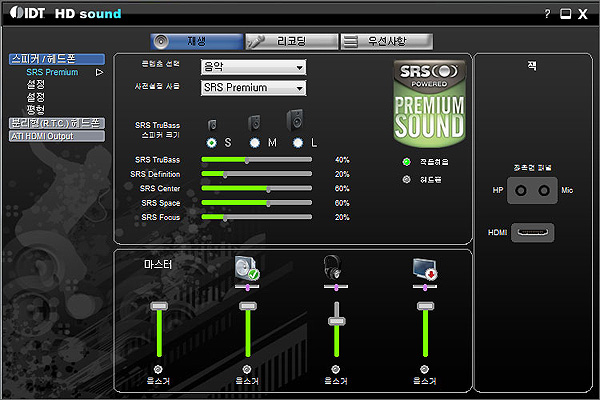Adjust the SRS TruBass slider

tap(256, 160)
